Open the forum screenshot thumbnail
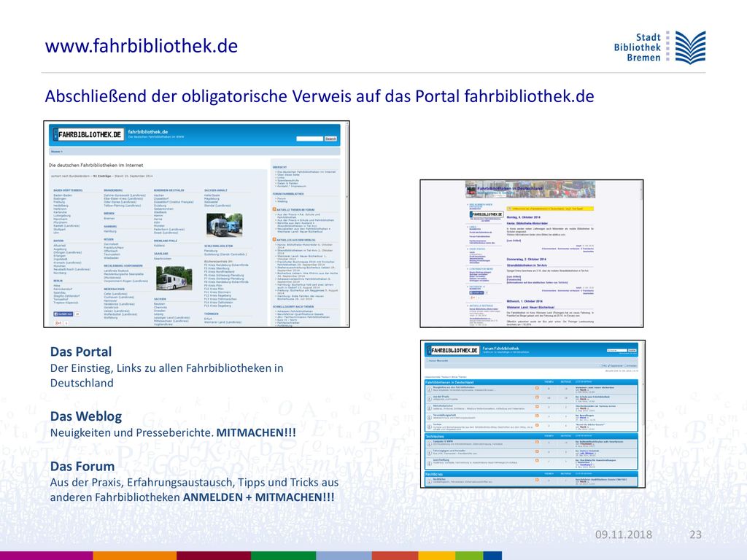The height and width of the screenshot is (560, 747). (x=533, y=414)
